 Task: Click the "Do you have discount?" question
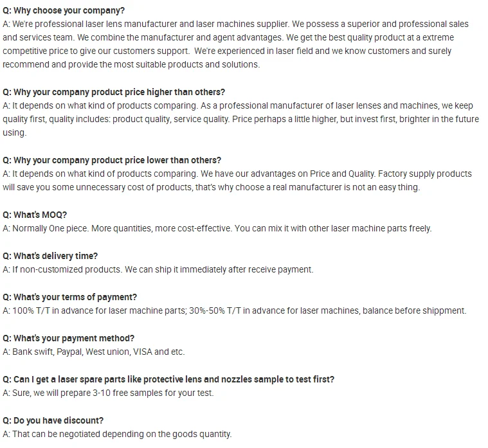point(53,420)
